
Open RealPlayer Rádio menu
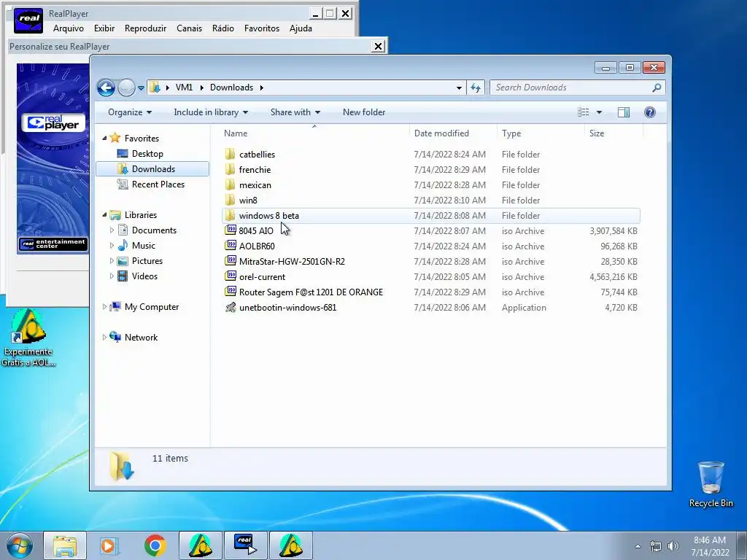tap(223, 28)
